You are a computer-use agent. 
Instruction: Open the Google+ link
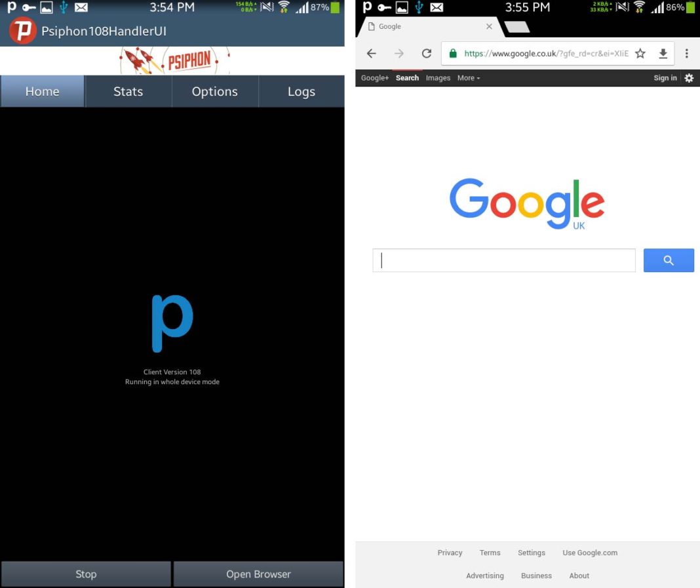pyautogui.click(x=374, y=78)
